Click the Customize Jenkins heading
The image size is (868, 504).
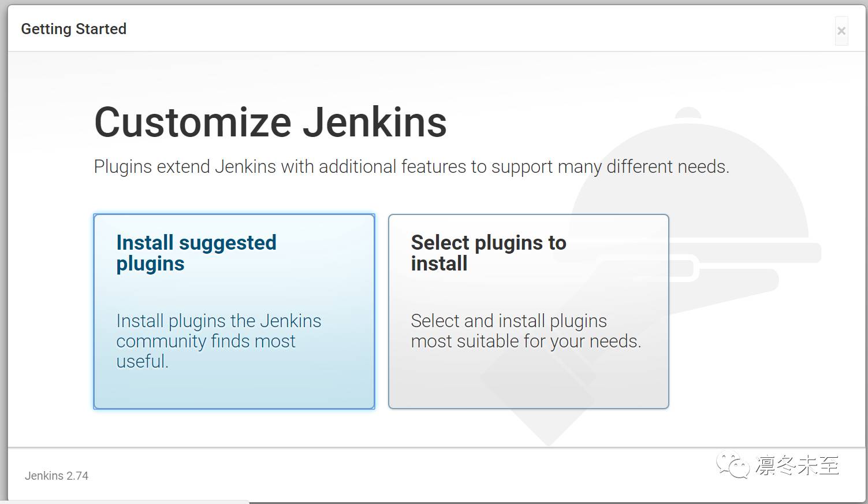click(x=270, y=122)
